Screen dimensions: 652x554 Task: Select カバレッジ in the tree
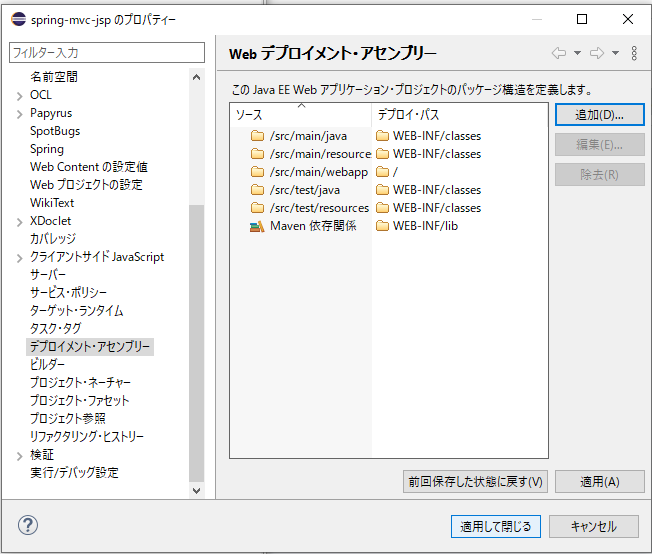click(53, 239)
